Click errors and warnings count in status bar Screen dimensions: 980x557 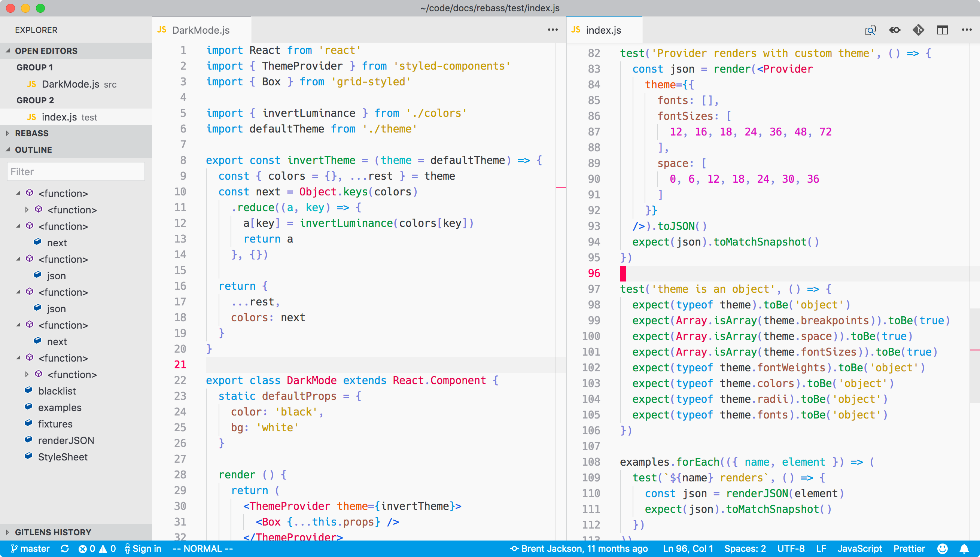97,549
